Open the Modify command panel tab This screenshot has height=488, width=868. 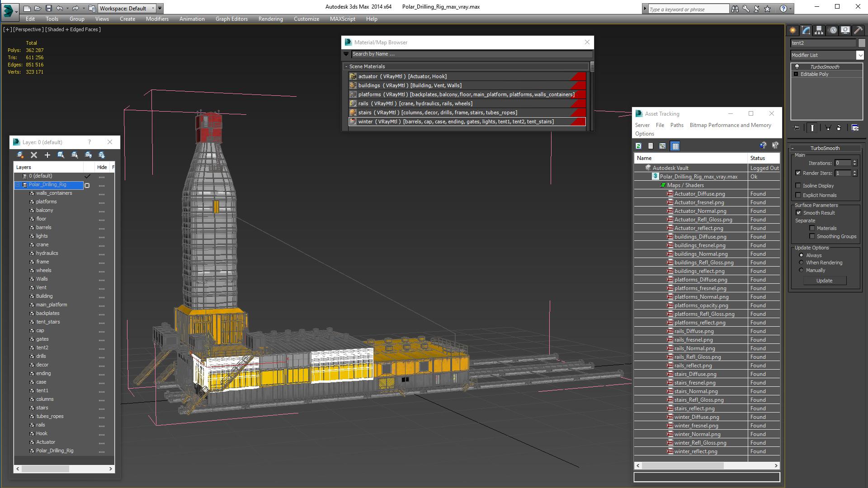806,30
